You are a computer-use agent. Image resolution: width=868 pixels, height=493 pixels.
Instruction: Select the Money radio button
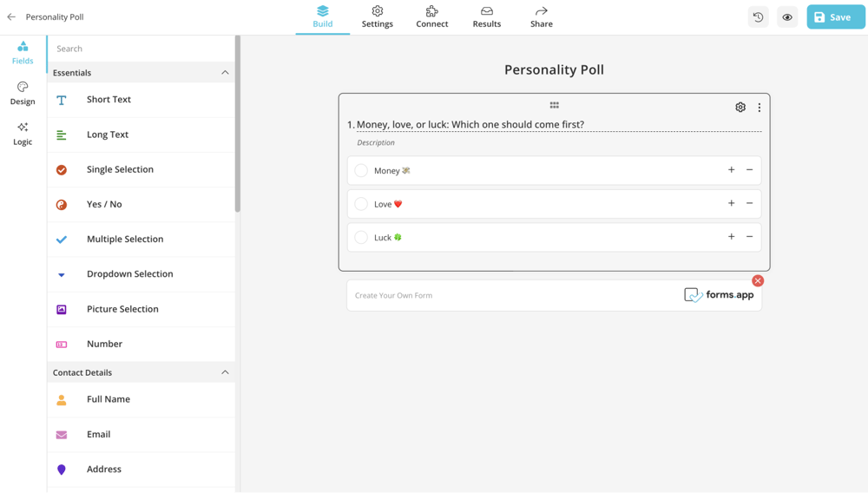361,171
